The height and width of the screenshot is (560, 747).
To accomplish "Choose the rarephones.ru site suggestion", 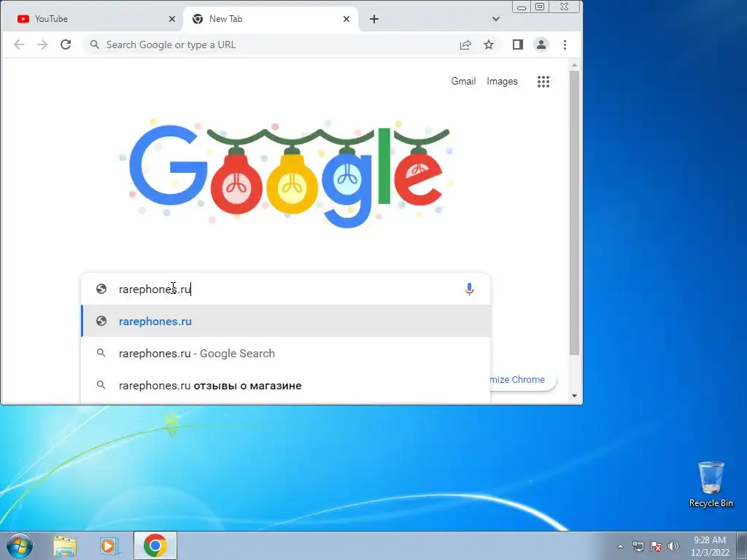I will pyautogui.click(x=286, y=322).
